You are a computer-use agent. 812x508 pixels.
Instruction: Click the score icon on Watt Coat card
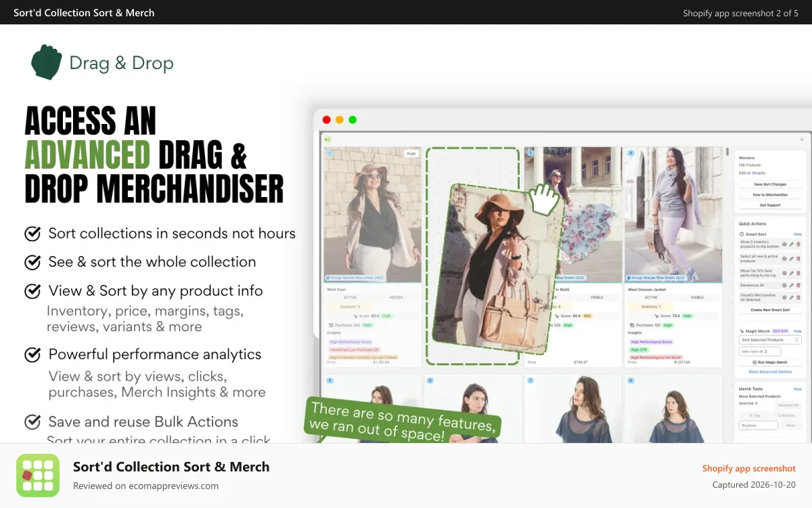[x=356, y=316]
